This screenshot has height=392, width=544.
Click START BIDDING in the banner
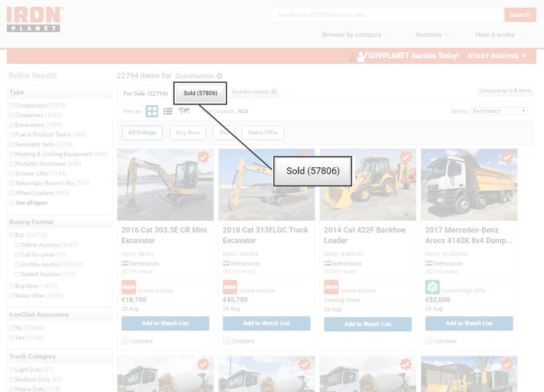pyautogui.click(x=496, y=56)
